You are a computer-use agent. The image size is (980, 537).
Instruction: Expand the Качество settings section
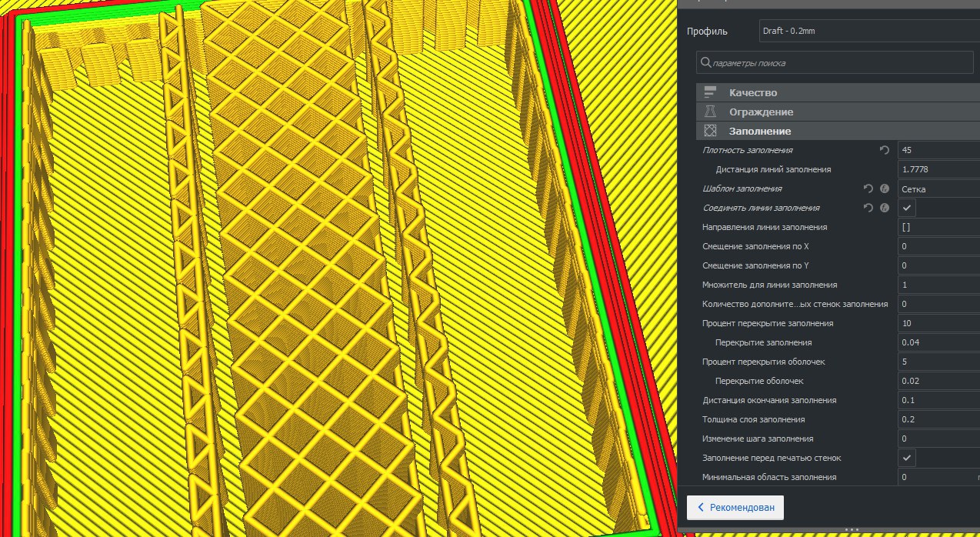click(838, 92)
